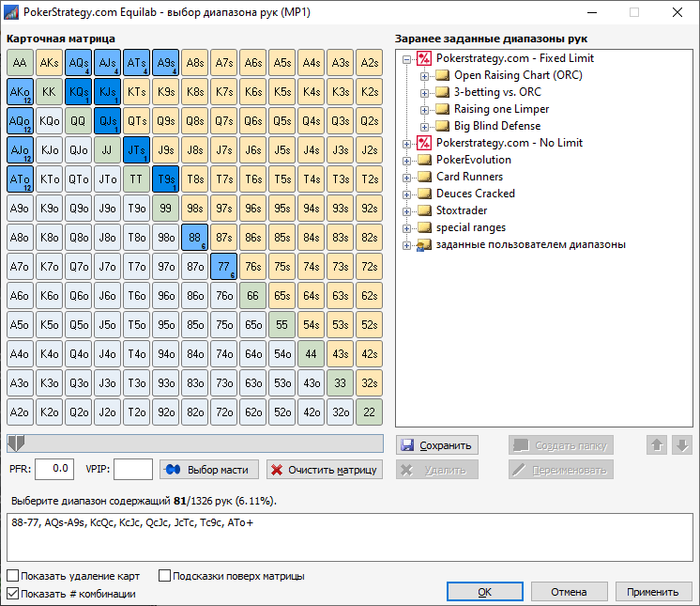
Task: Select the 72o hand cell
Action: tap(224, 412)
